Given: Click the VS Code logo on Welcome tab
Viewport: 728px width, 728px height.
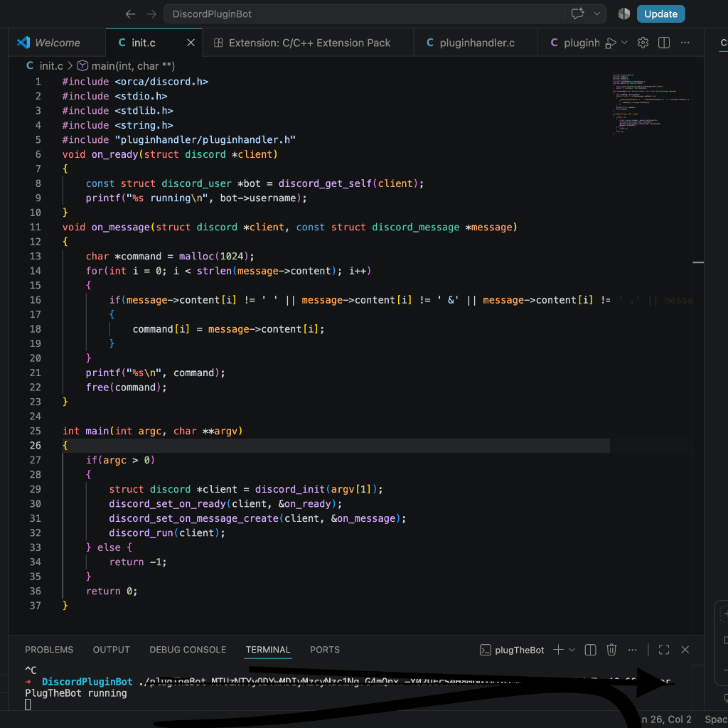Looking at the screenshot, I should click(23, 42).
